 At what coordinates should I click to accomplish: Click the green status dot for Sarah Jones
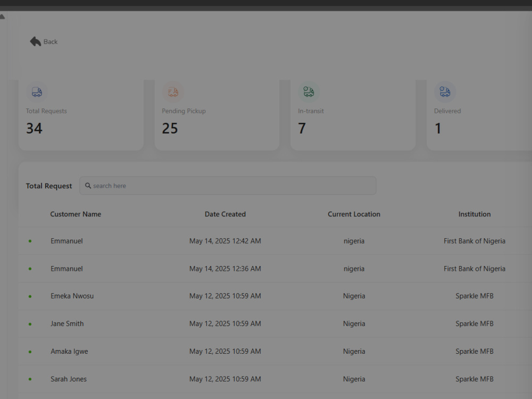click(x=30, y=379)
